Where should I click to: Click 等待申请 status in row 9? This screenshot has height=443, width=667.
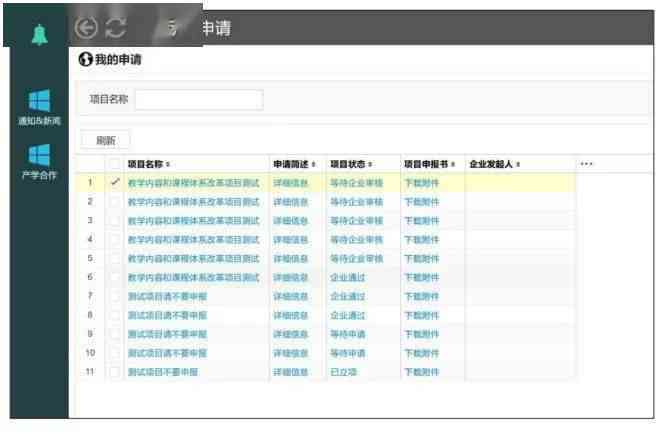(348, 334)
